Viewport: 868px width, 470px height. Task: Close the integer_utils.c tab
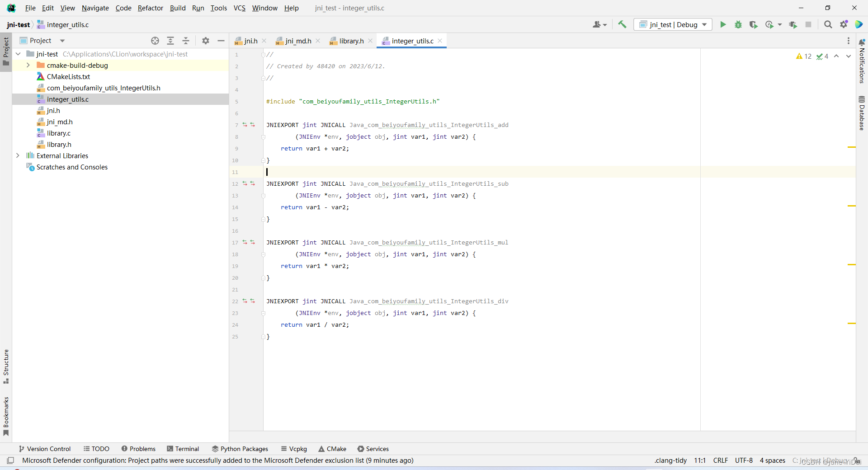coord(440,41)
